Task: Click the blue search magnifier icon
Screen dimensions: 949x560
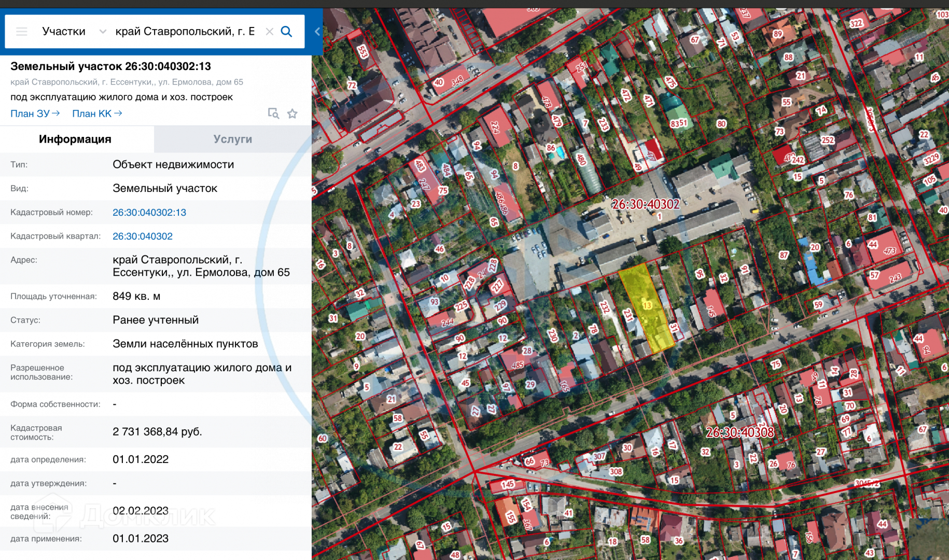Action: [x=286, y=32]
